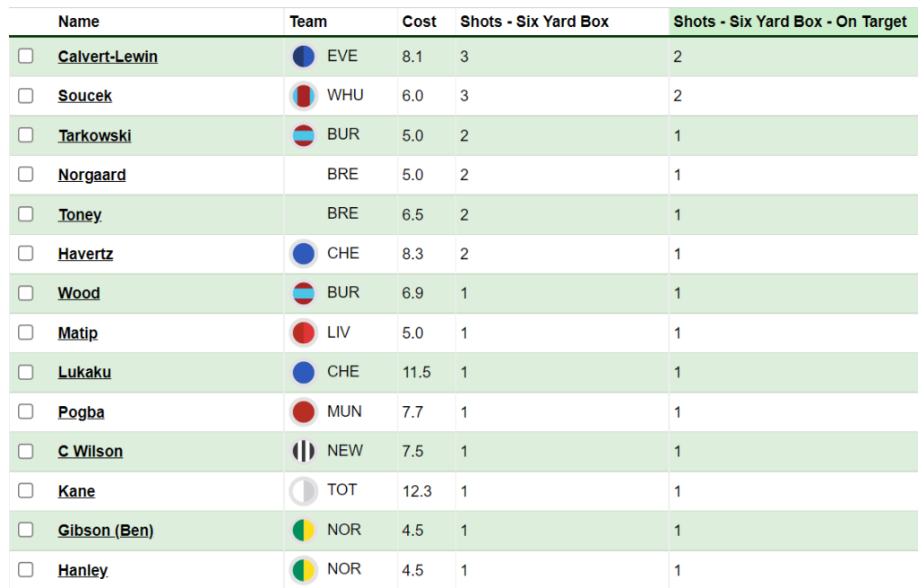Open the Havertz player link

[85, 254]
